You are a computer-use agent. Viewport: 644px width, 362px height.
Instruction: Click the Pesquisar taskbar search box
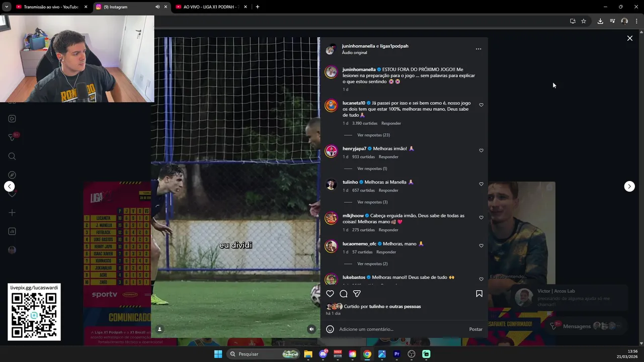pyautogui.click(x=263, y=354)
